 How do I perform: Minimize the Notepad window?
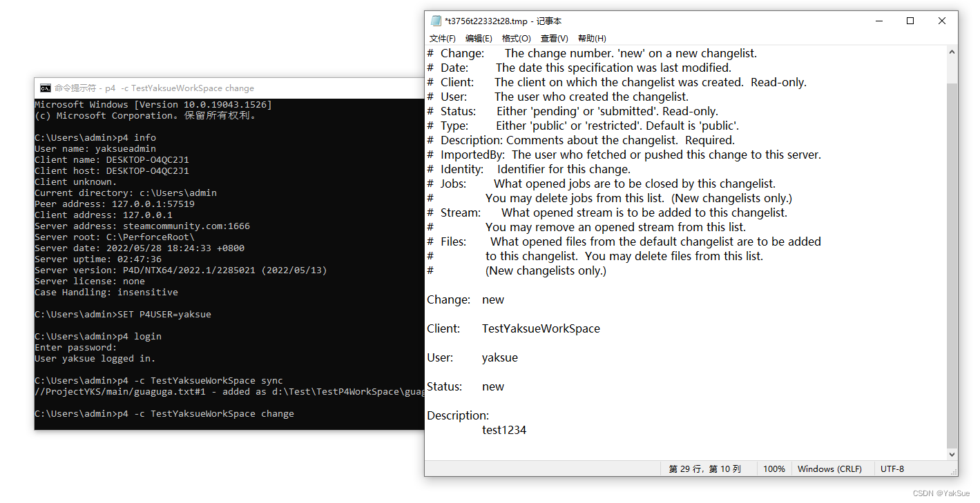(x=878, y=21)
